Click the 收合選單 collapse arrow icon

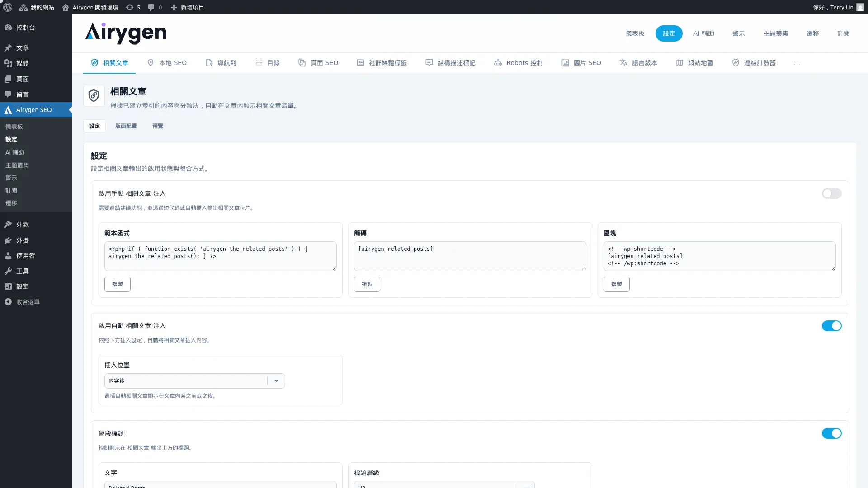click(x=8, y=302)
